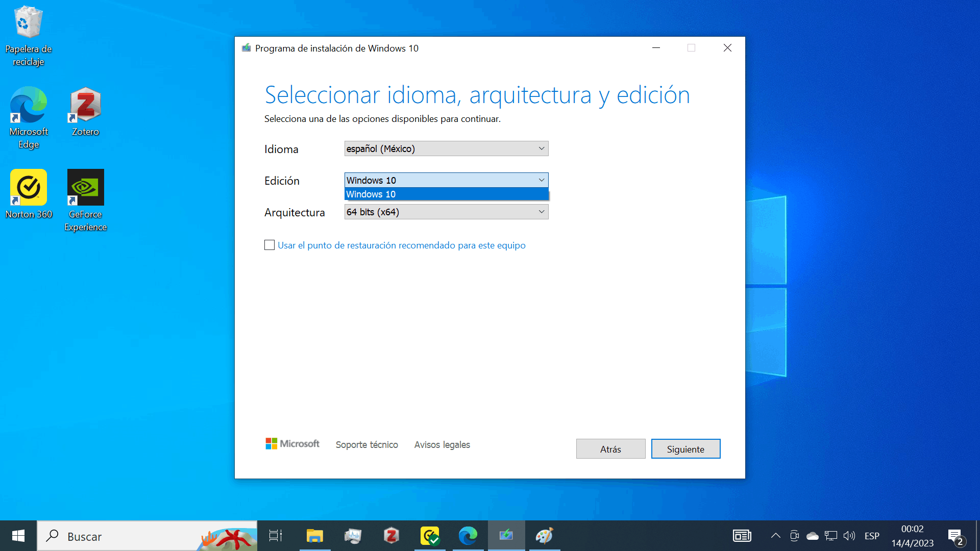Close the Windows 10 setup window

(727, 48)
